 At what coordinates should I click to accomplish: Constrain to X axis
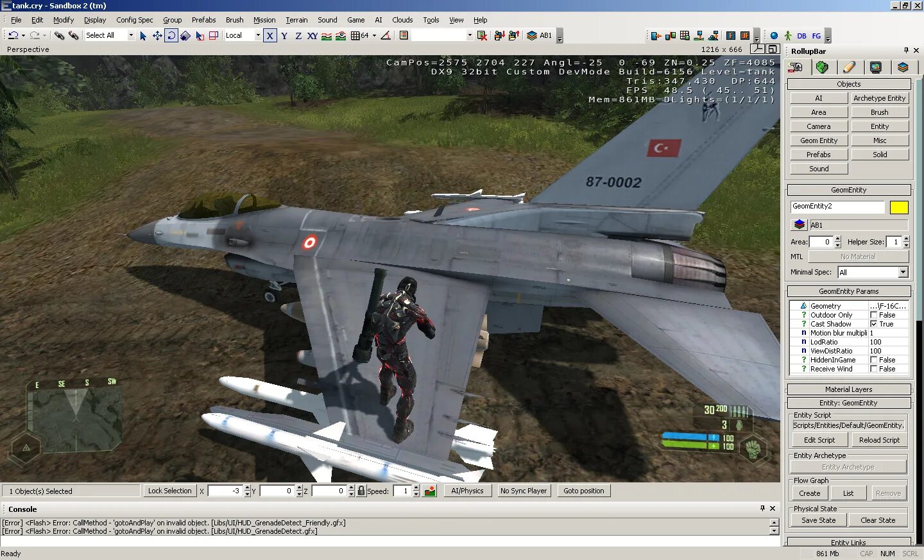point(270,36)
